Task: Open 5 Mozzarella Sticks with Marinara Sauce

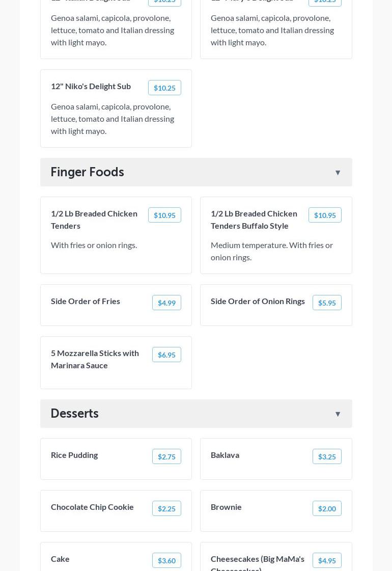Action: (x=95, y=359)
